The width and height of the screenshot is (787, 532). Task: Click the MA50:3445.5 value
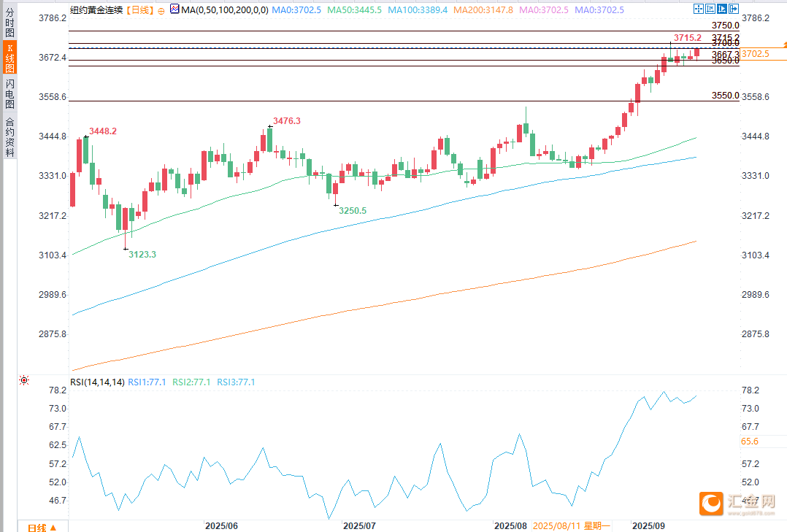(x=354, y=10)
